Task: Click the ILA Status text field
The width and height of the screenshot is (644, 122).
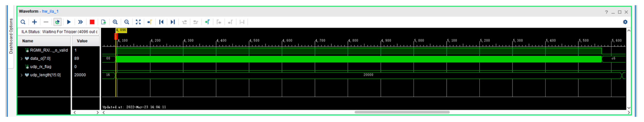Action: [x=59, y=32]
